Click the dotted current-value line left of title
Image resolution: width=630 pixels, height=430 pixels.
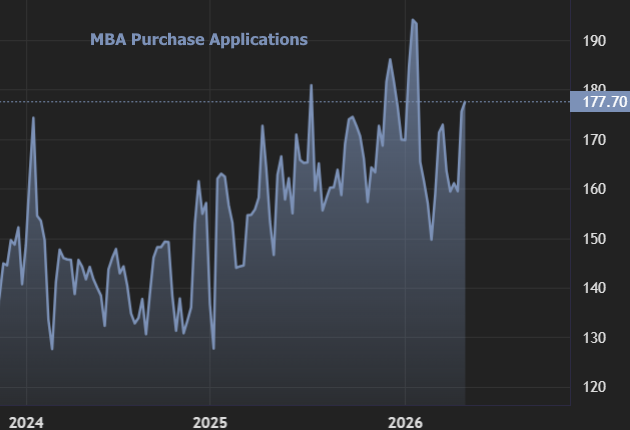tap(40, 102)
